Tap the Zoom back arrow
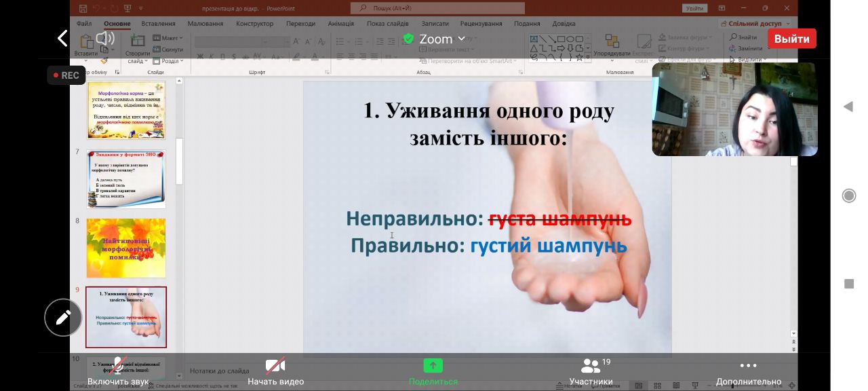 (x=62, y=39)
